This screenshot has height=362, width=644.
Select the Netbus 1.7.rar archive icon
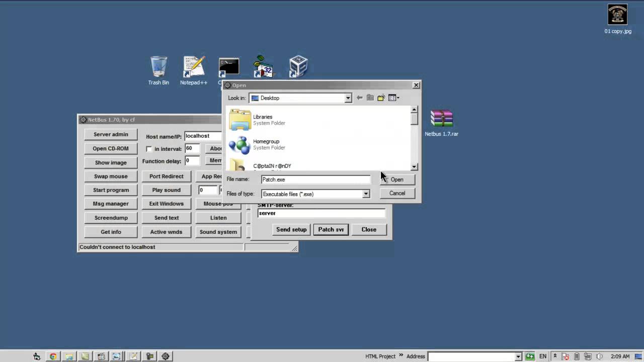pyautogui.click(x=441, y=123)
